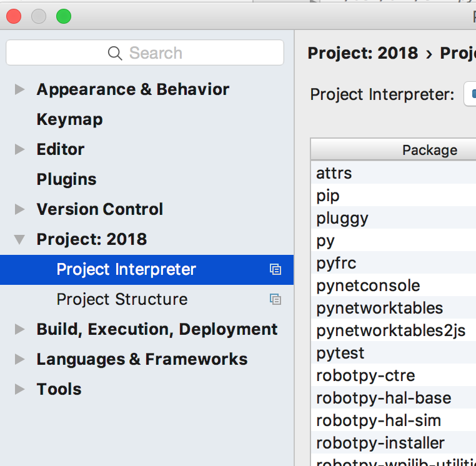The width and height of the screenshot is (476, 466).
Task: Select the pynetworktables2js package row
Action: [x=394, y=330]
